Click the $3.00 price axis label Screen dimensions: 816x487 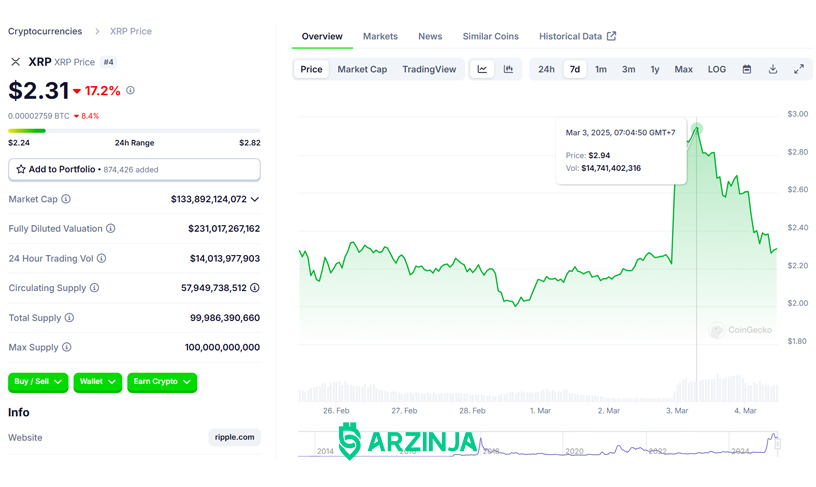[797, 114]
